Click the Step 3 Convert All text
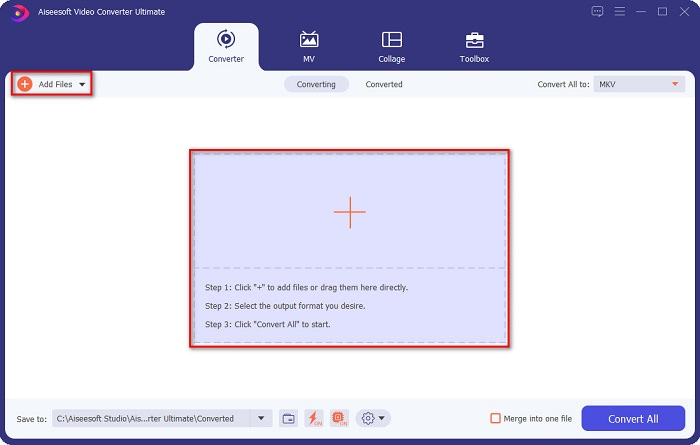Image resolution: width=700 pixels, height=445 pixels. coord(267,324)
